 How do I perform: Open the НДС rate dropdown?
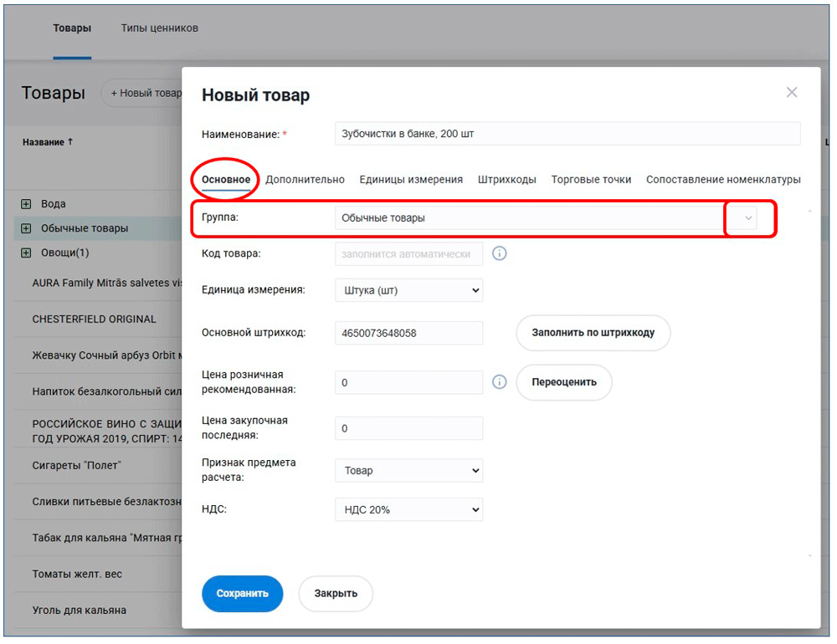(408, 509)
